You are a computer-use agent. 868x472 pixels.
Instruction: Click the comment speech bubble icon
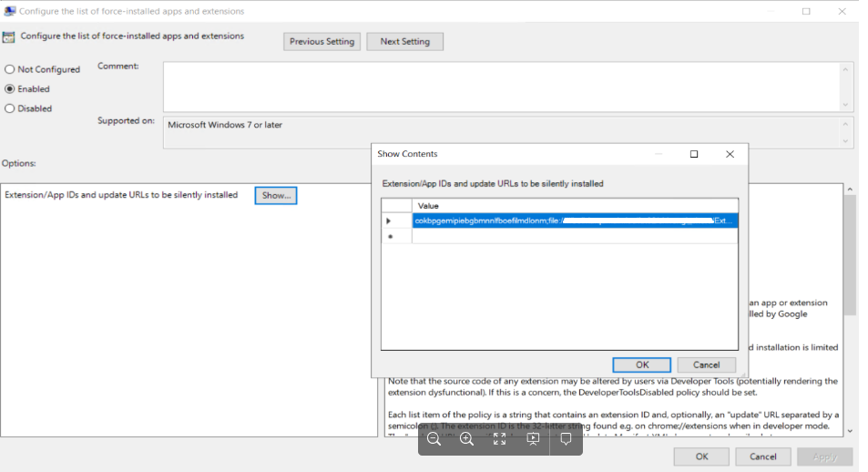point(566,439)
